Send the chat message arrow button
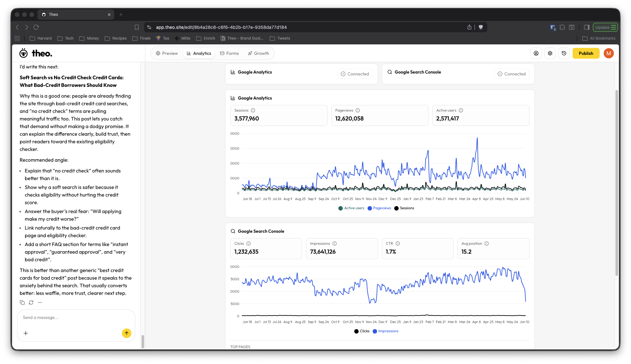The height and width of the screenshot is (364, 631). [127, 333]
